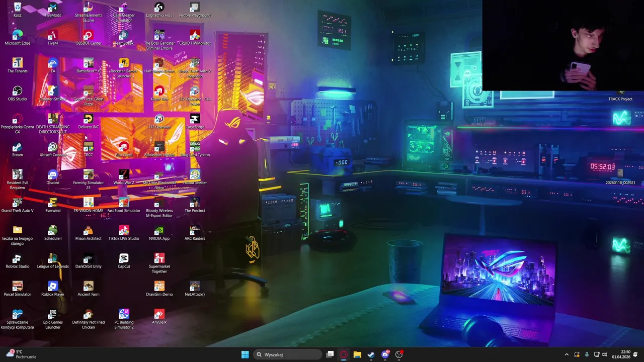Select Ubisoft Connect desktop icon
The image size is (644, 362).
pos(53,149)
